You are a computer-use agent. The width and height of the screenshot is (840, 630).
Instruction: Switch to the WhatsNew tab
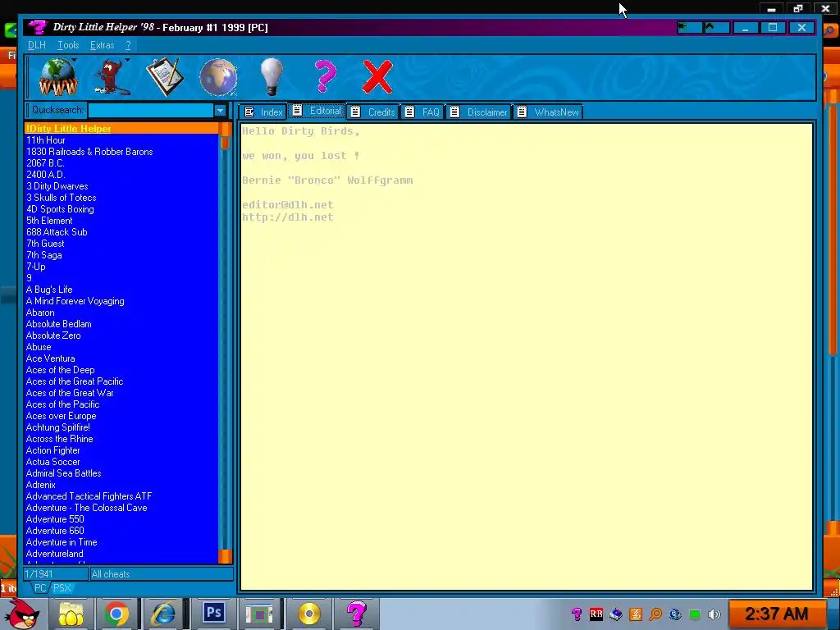pos(547,112)
